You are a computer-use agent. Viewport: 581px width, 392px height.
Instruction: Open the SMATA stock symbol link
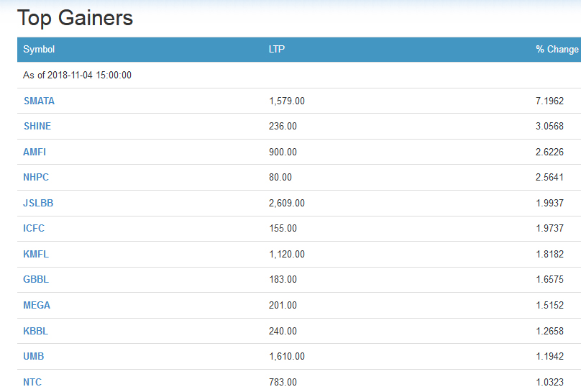[x=39, y=101]
